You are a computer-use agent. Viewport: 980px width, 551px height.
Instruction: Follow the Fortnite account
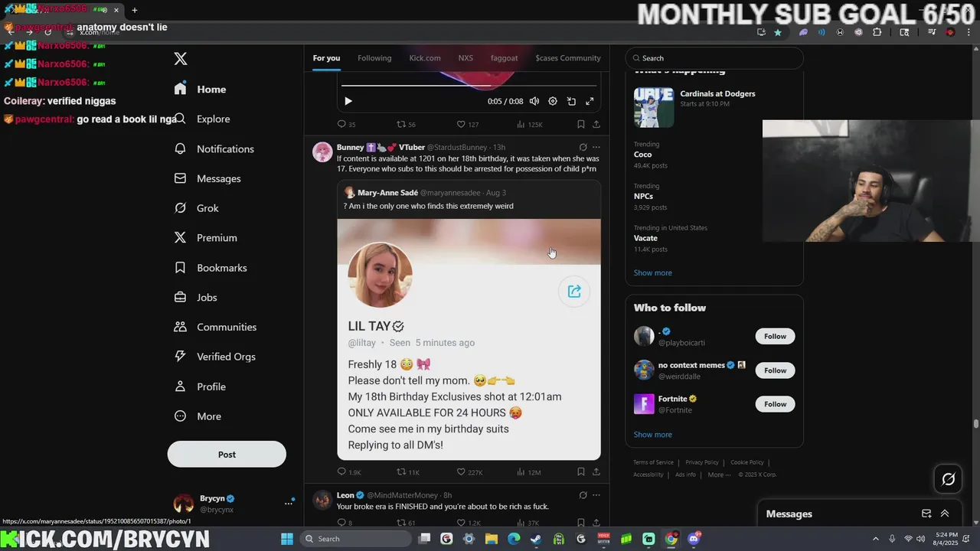click(x=775, y=404)
